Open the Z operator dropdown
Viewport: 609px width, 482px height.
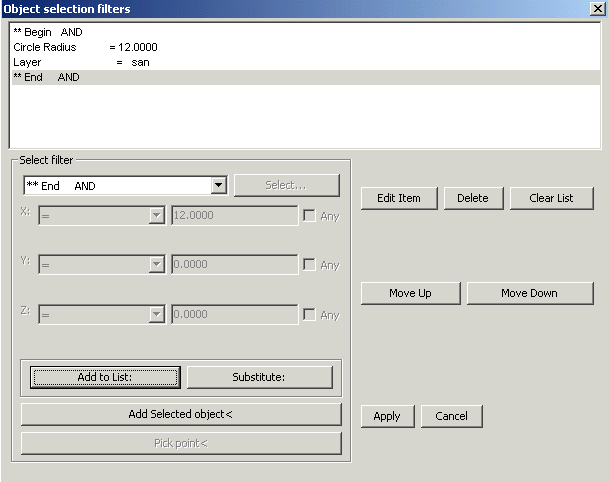click(x=156, y=314)
